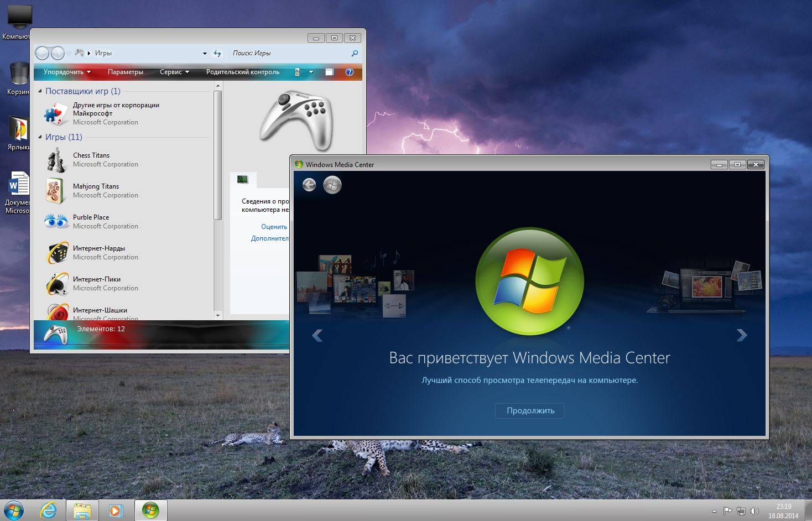Click games list vertical scrollbar thumb
This screenshot has width=812, height=521.
point(218,155)
